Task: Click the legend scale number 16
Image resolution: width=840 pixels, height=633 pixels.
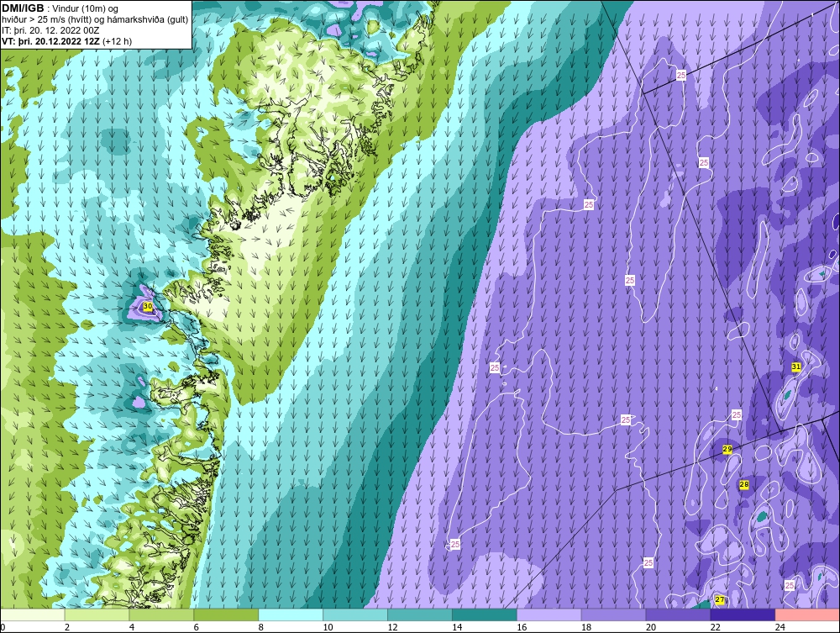Action: 522,627
